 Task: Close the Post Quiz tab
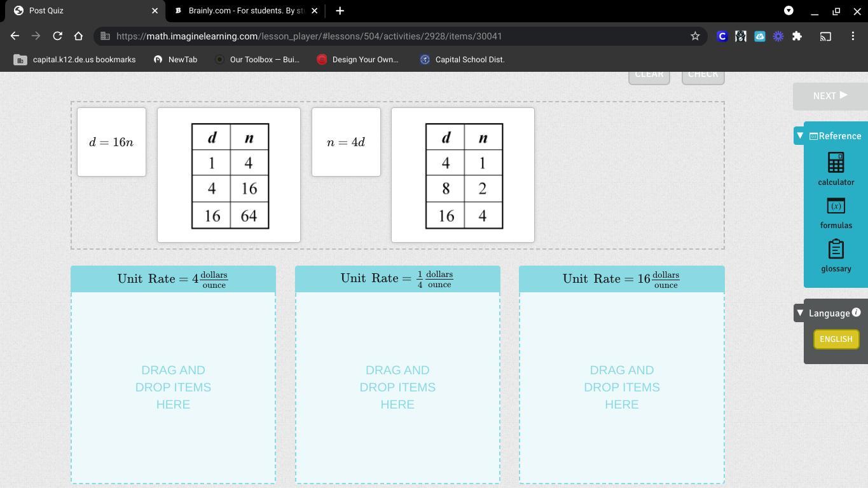[x=155, y=11]
